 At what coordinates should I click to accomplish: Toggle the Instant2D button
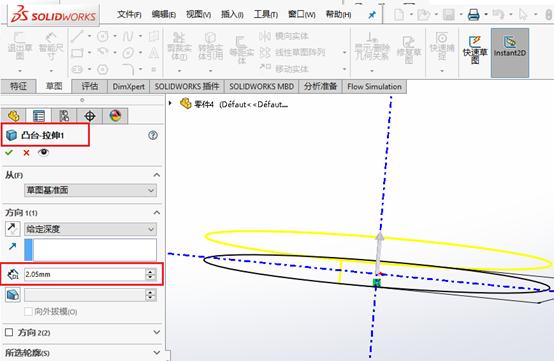click(510, 53)
